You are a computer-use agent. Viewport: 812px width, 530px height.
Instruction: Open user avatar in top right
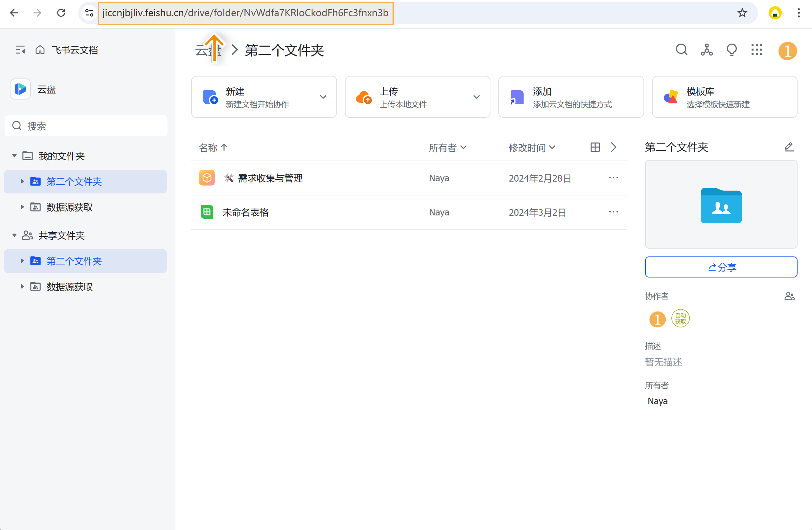pyautogui.click(x=787, y=51)
